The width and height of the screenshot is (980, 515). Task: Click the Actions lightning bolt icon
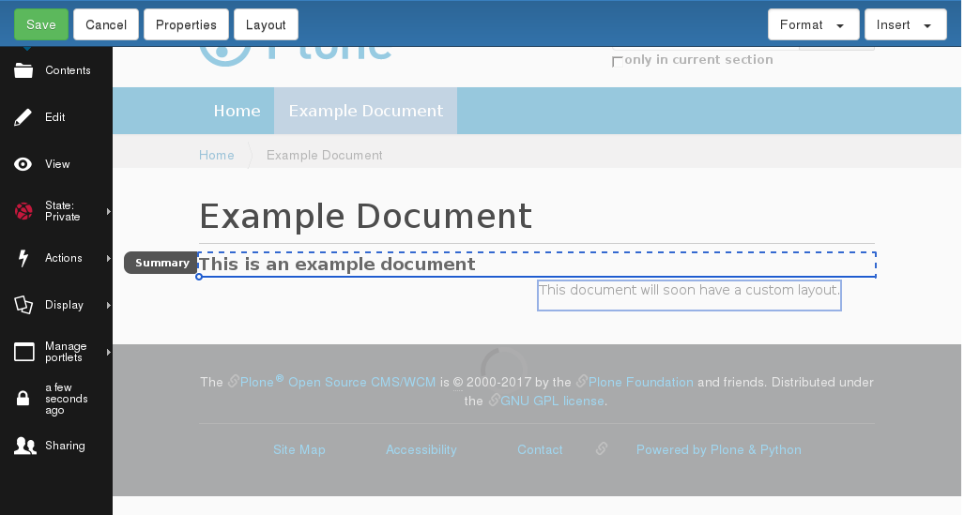(x=23, y=258)
